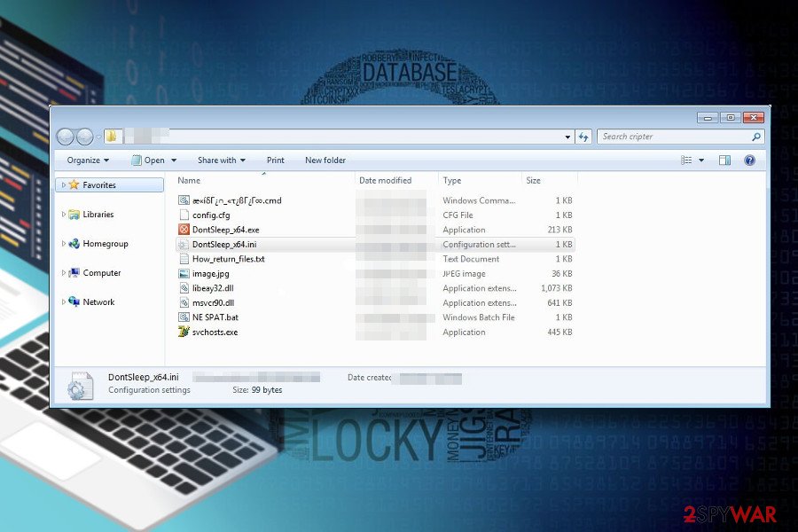
Task: Click the config.cfg file icon
Action: tap(184, 215)
